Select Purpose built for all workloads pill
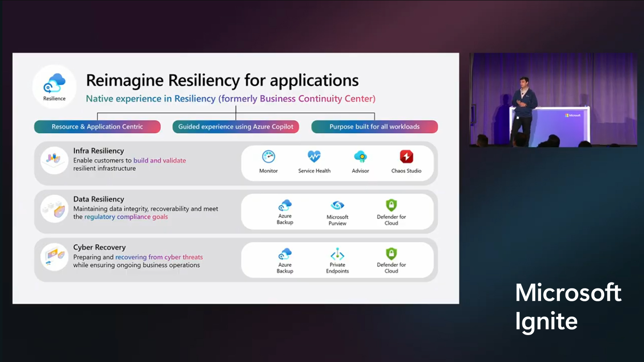The image size is (644, 362). tap(374, 127)
